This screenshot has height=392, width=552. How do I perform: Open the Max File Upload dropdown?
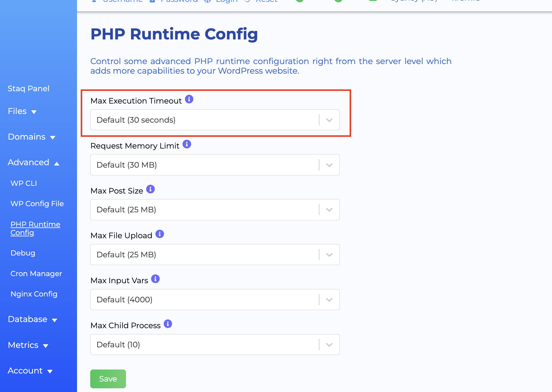pos(215,255)
